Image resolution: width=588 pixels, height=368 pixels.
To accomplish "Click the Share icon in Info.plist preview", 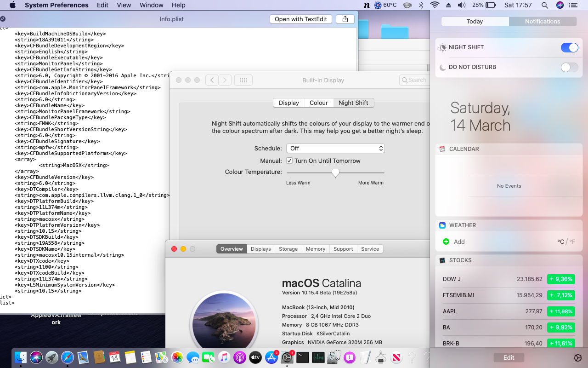I will 345,19.
